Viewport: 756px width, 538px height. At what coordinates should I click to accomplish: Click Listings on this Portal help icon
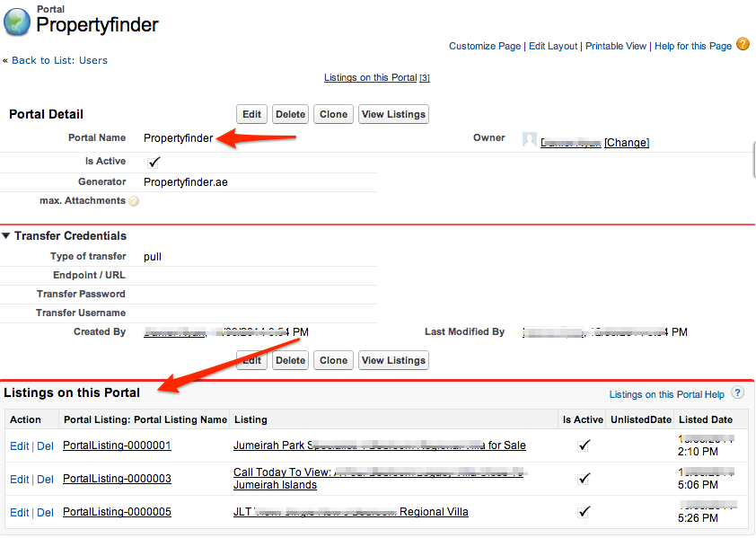click(737, 392)
